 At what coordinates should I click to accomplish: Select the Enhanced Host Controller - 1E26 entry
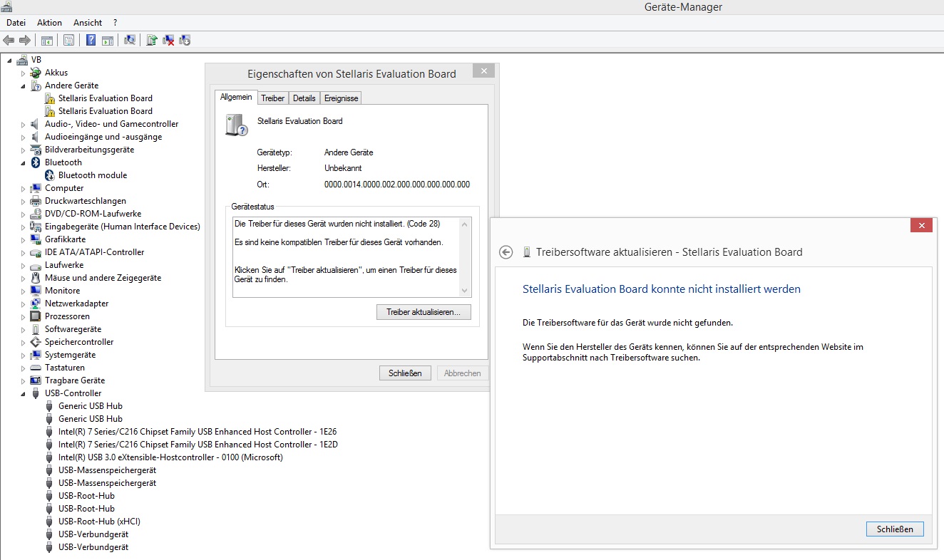point(197,432)
